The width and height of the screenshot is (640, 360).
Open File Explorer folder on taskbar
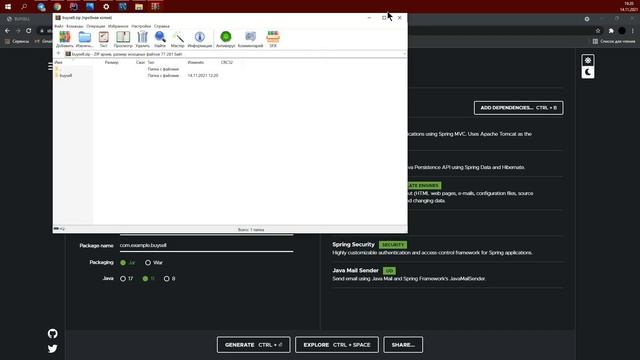[x=139, y=7]
